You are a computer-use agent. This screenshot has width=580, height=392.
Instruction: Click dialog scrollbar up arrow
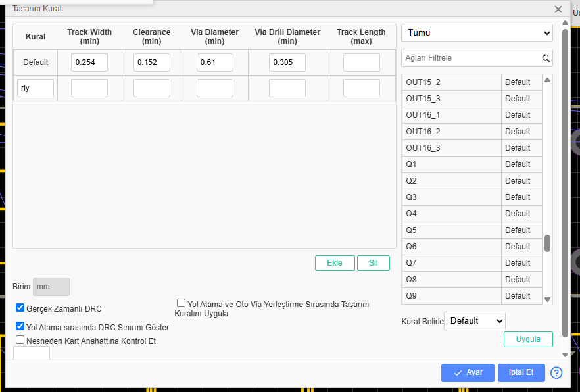click(x=565, y=23)
